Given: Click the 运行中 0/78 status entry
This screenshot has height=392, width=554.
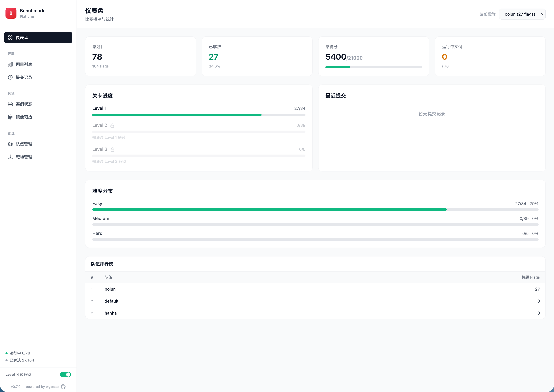Looking at the screenshot, I should pos(20,353).
